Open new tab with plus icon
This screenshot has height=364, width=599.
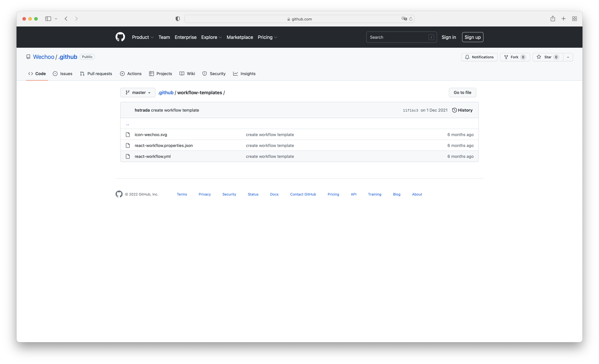tap(563, 19)
